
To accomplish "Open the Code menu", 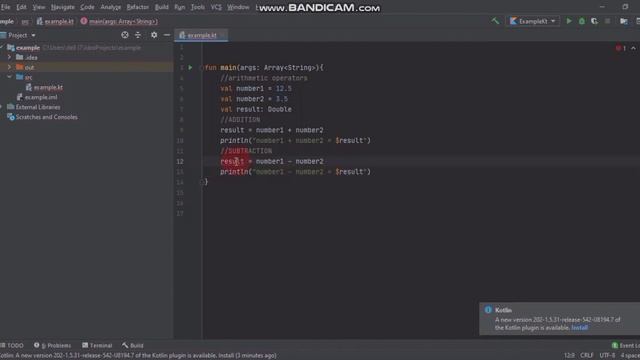I will (x=87, y=7).
